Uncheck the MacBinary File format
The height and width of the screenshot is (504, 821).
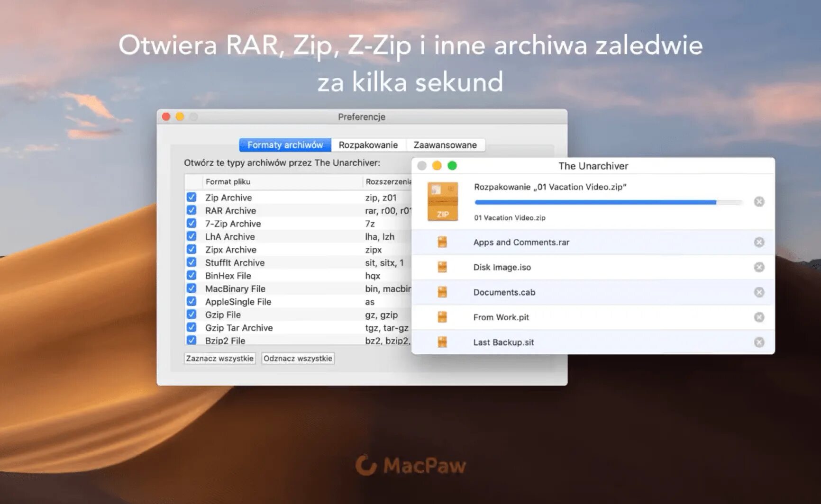point(192,288)
